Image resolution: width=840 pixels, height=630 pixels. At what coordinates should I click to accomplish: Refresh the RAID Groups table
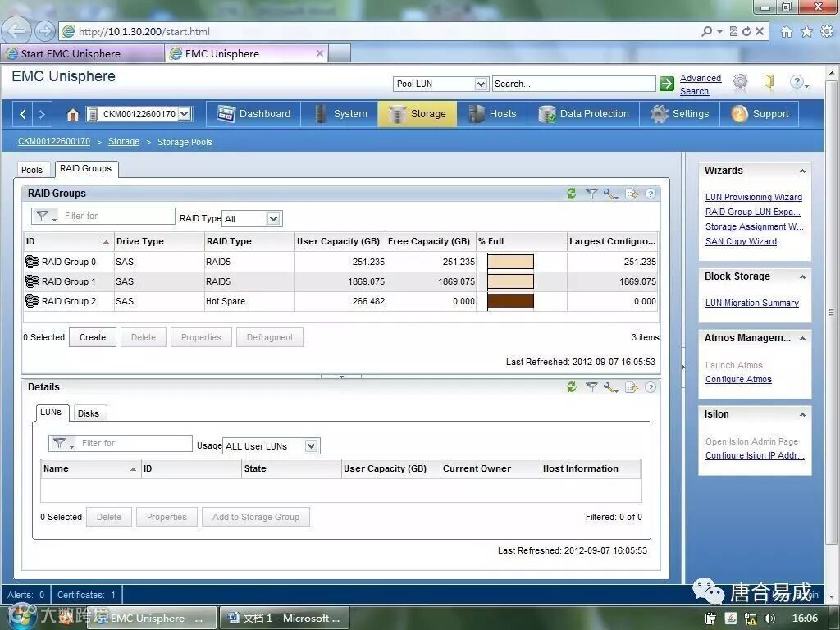572,194
